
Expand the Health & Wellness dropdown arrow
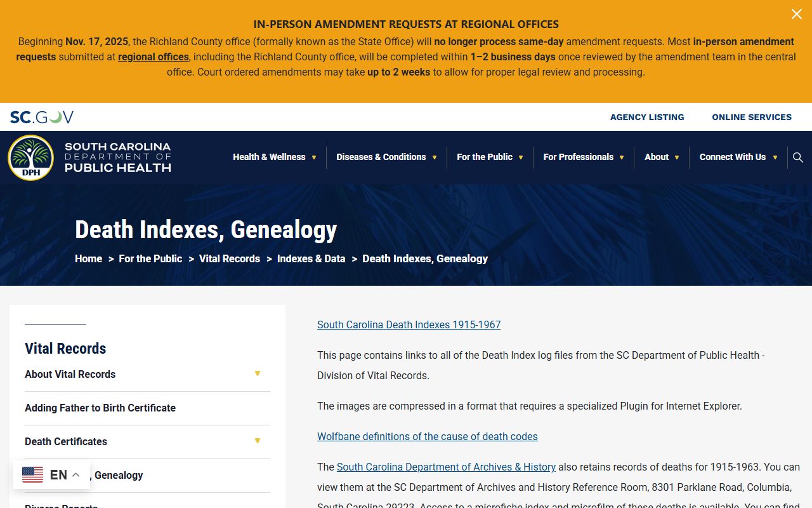(x=313, y=157)
